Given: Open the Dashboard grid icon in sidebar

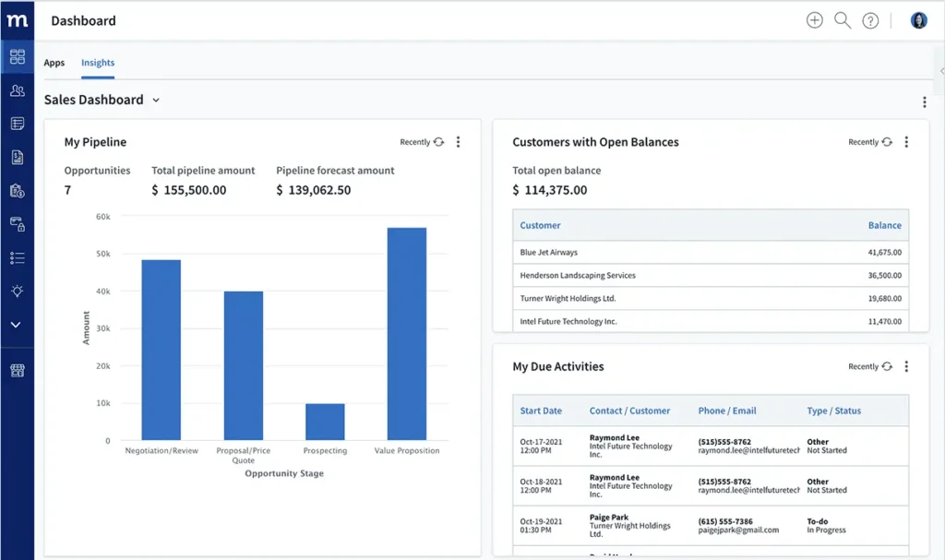Looking at the screenshot, I should [17, 56].
